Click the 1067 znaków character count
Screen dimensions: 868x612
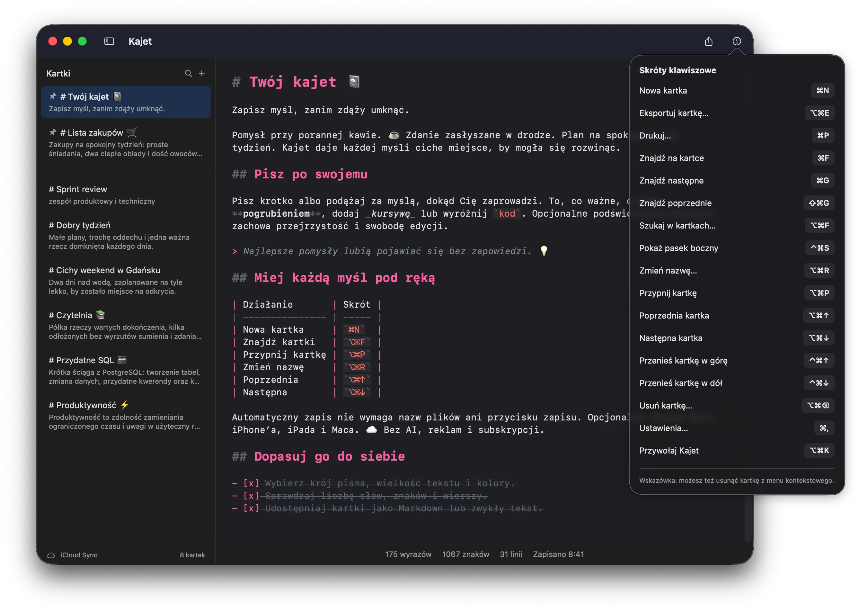465,554
